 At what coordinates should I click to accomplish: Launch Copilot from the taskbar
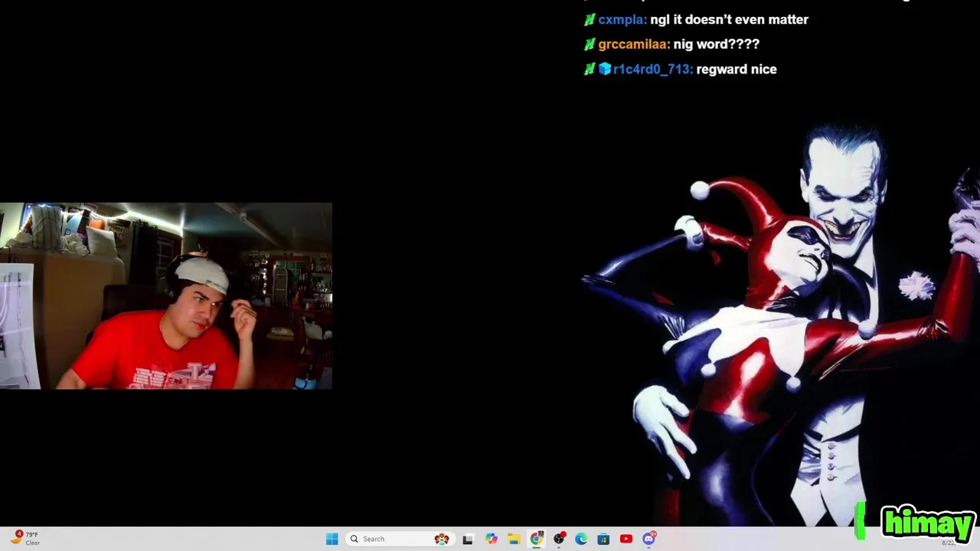pyautogui.click(x=491, y=539)
